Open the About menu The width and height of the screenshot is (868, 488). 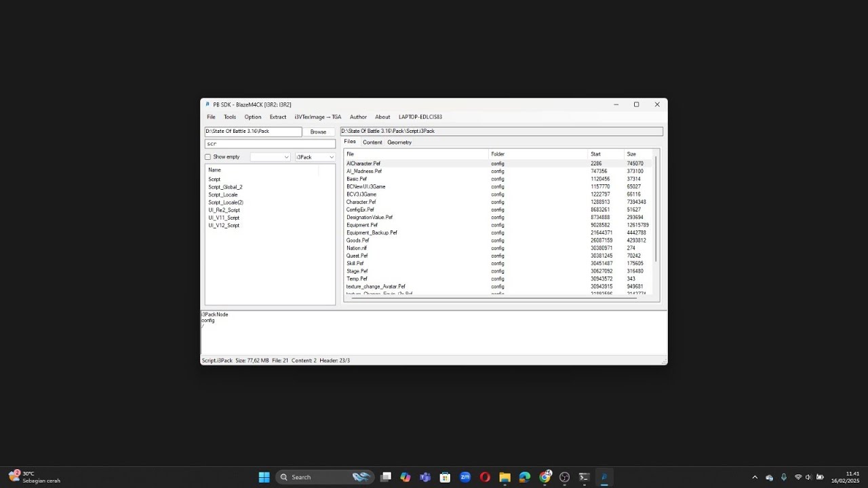[382, 117]
